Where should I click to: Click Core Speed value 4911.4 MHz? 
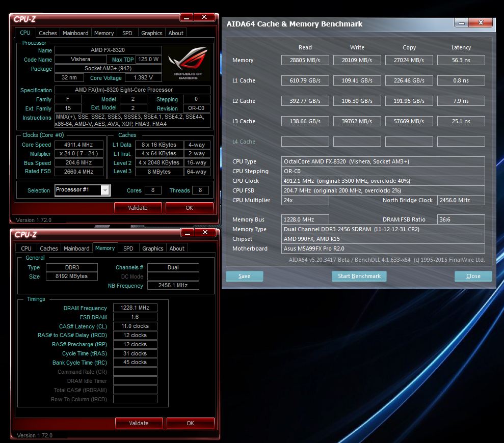(79, 145)
